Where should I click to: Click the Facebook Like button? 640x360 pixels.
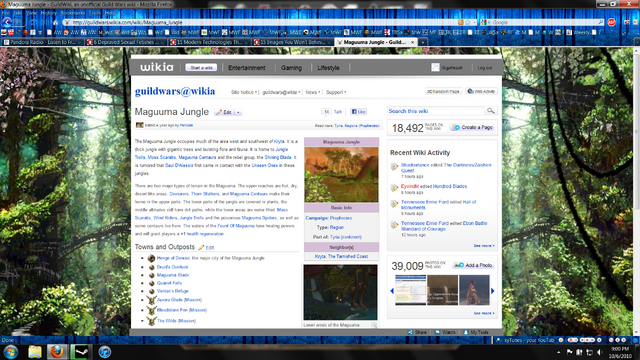coord(359,111)
